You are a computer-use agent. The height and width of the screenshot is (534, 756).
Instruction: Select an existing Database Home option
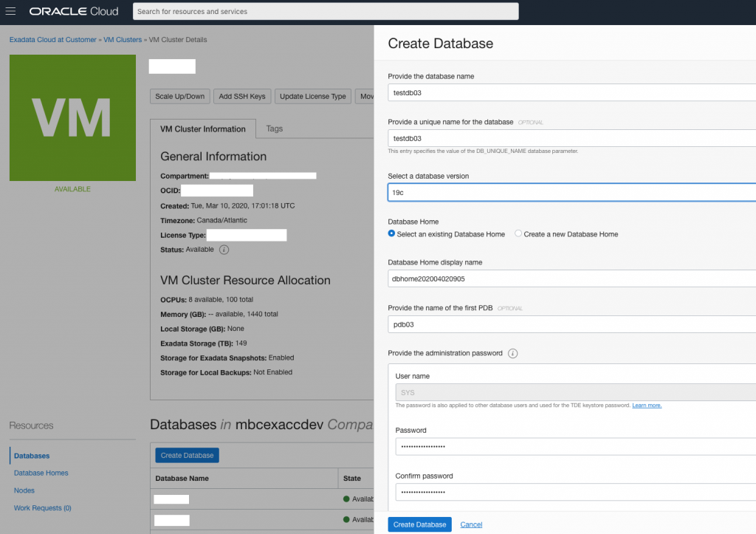coord(392,234)
